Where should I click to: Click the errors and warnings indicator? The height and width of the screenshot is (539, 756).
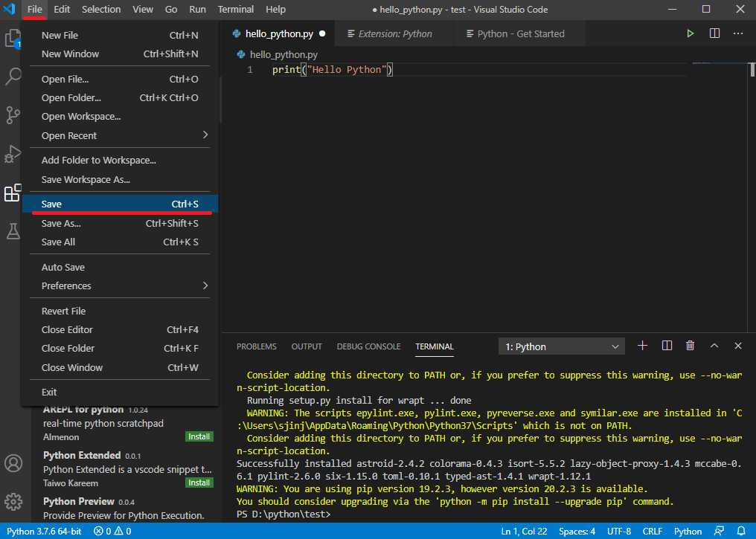point(112,532)
